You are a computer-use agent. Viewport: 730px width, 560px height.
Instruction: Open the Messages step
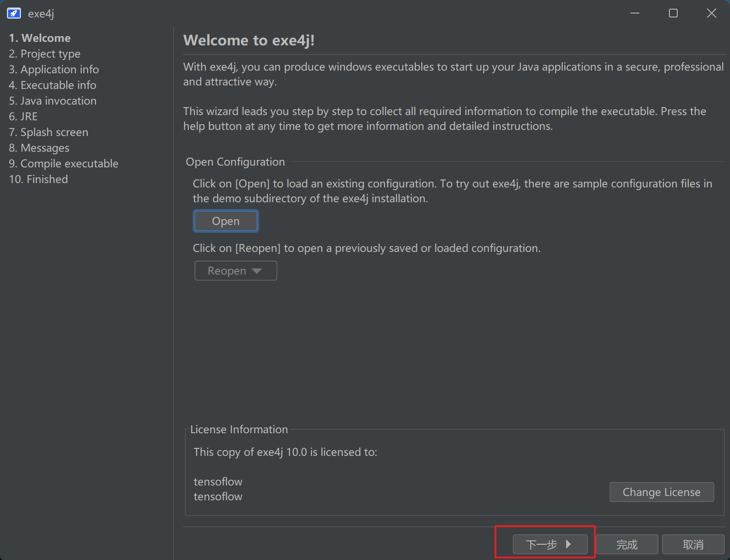39,148
